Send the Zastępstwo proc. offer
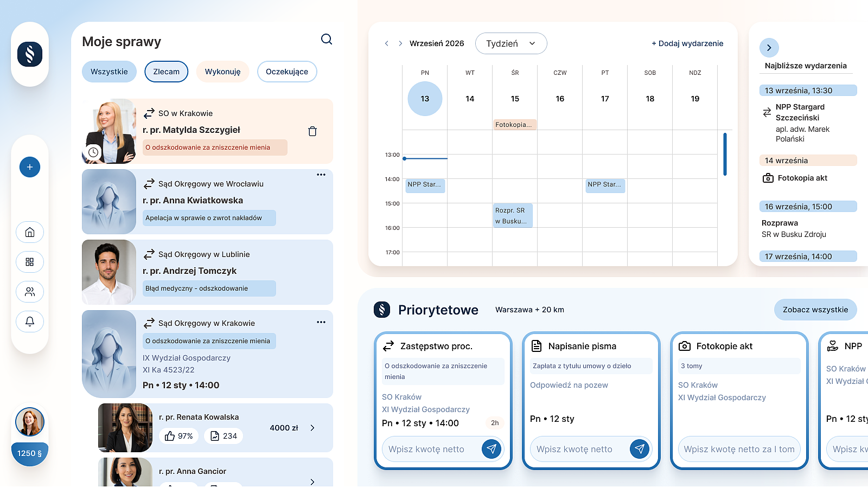Image resolution: width=868 pixels, height=488 pixels. click(x=492, y=449)
